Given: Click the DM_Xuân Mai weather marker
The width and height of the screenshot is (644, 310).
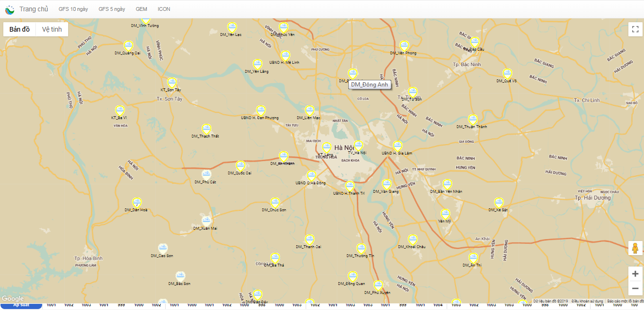Looking at the screenshot, I should coord(206,222).
